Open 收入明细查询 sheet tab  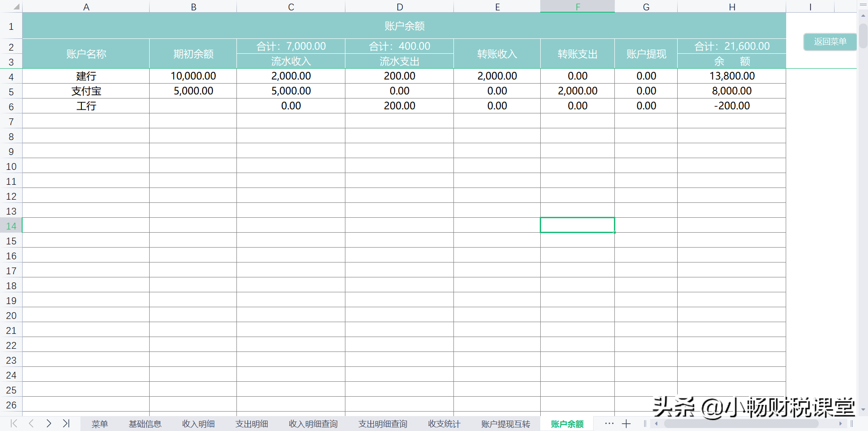[x=313, y=424]
